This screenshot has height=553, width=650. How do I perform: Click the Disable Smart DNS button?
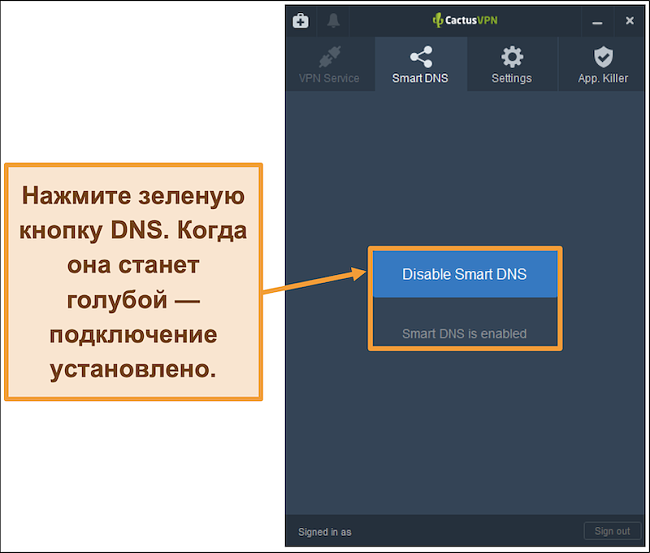coord(465,274)
